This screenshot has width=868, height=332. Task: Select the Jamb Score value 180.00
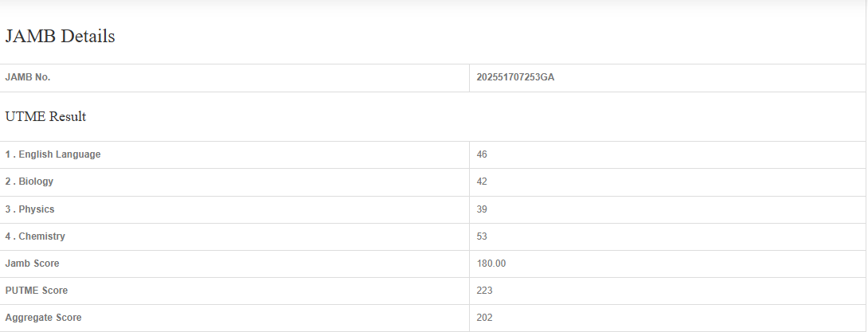[491, 264]
